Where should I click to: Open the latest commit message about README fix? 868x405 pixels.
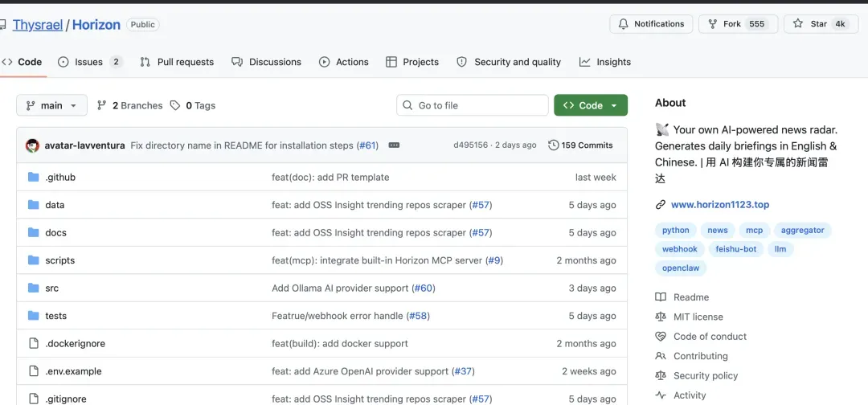pyautogui.click(x=242, y=145)
